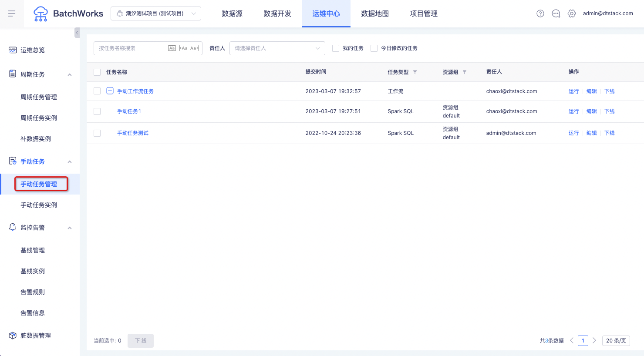
Task: Click page number 1 in pagination
Action: (583, 341)
